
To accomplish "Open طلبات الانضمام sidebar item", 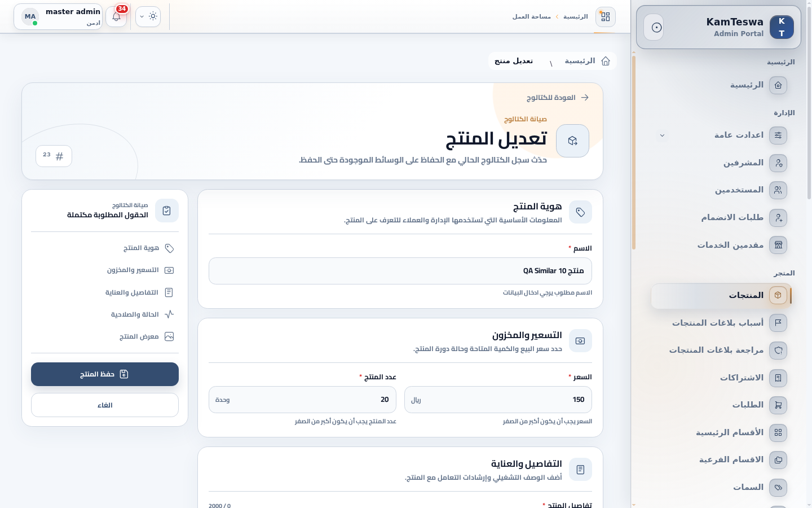I will point(721,218).
